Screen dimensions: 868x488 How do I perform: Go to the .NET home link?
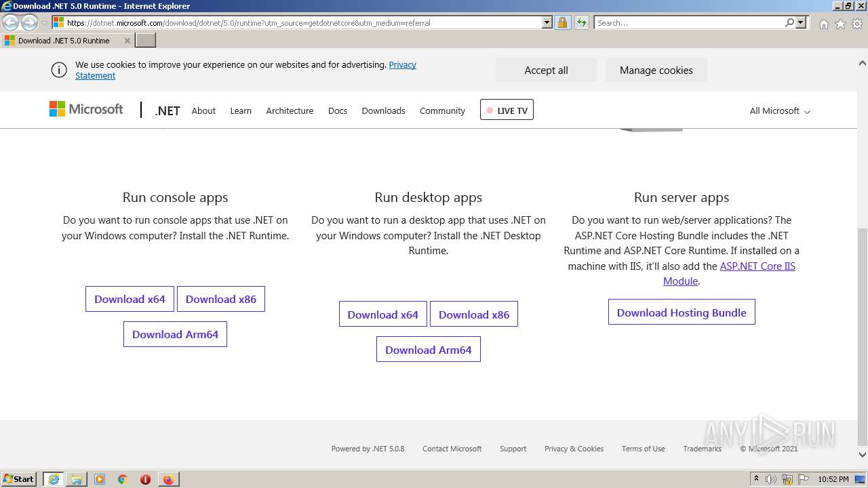(167, 110)
